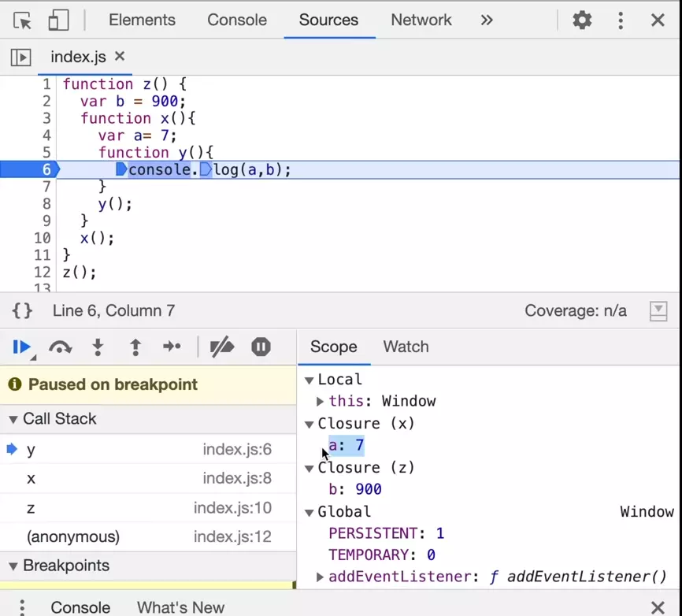
Task: Open the three-dot customize DevTools menu
Action: [621, 20]
